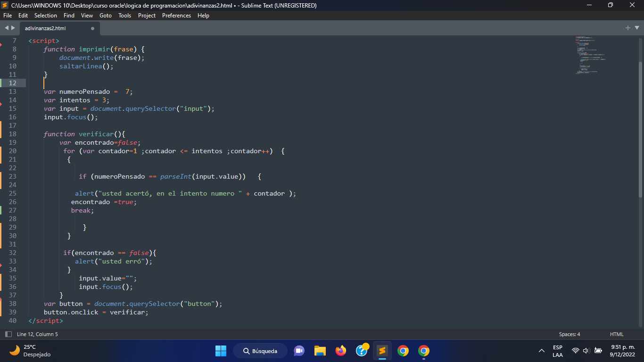
Task: Switch the ESP LAA input language
Action: point(558,351)
